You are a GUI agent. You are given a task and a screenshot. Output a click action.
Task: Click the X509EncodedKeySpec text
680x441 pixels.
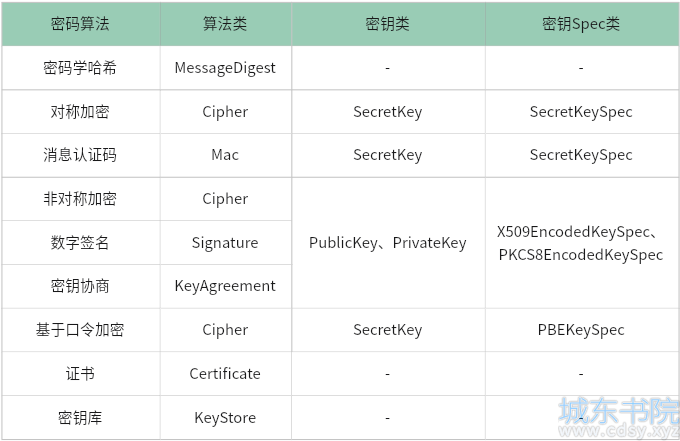[573, 232]
